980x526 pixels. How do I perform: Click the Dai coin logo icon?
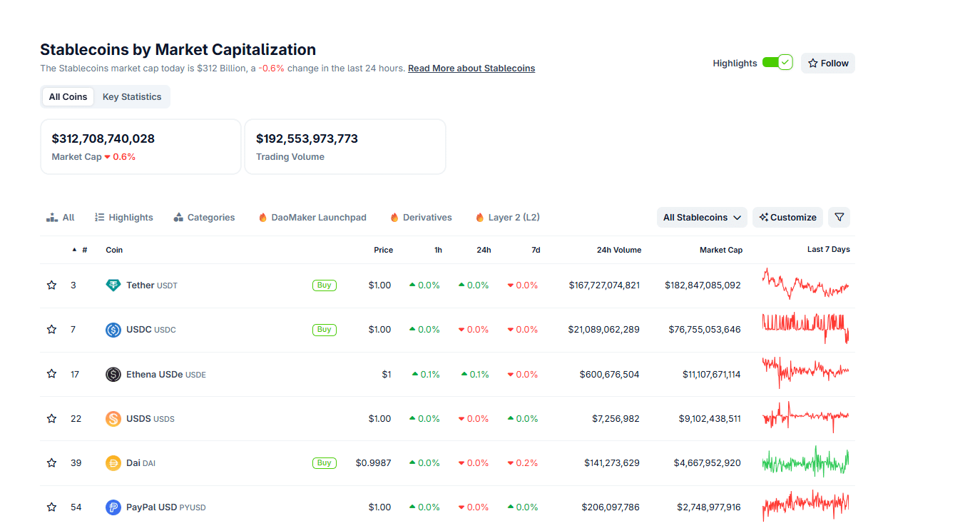pyautogui.click(x=113, y=463)
